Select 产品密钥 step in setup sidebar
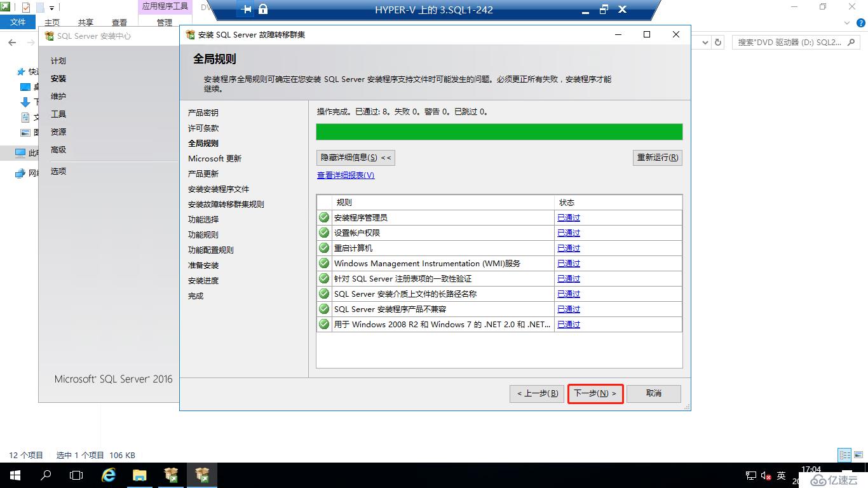 tap(203, 112)
